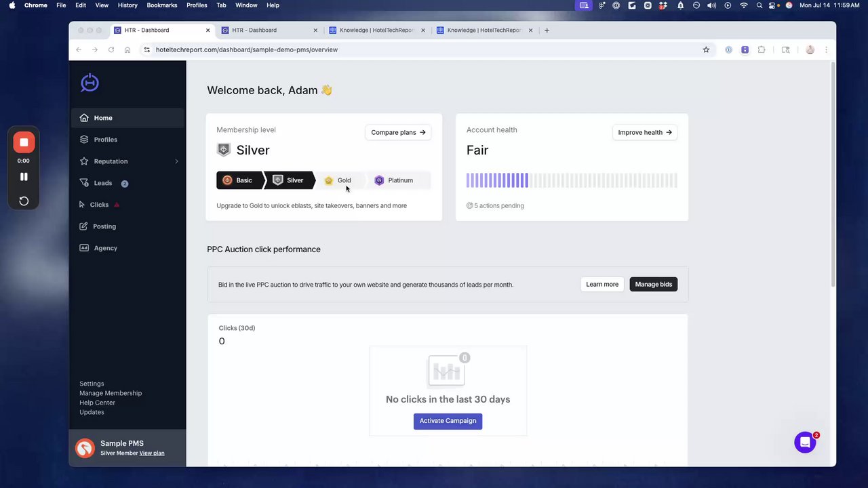
Task: Expand the Reputation submenu chevron
Action: [176, 161]
